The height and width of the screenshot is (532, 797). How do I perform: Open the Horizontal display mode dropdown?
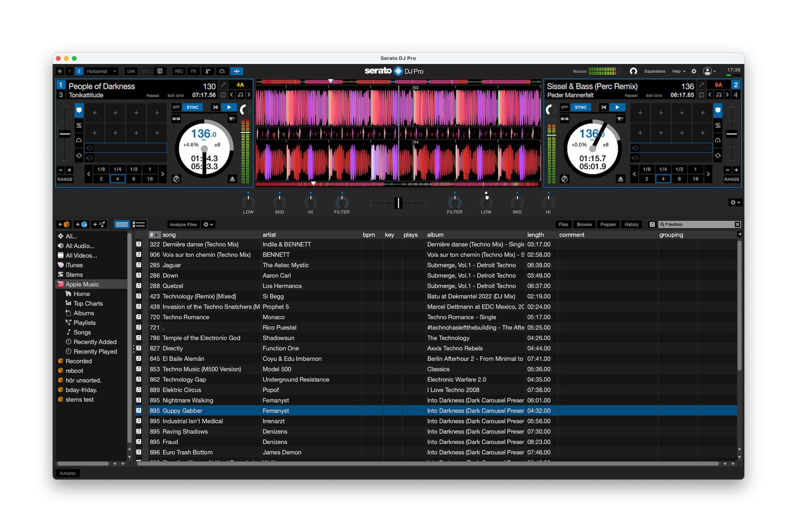(x=101, y=71)
